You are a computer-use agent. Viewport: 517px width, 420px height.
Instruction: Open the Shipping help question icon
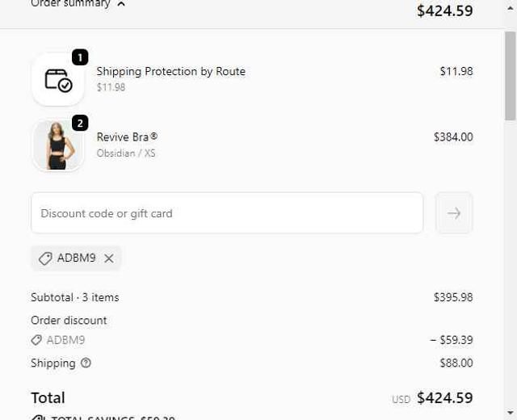(86, 363)
